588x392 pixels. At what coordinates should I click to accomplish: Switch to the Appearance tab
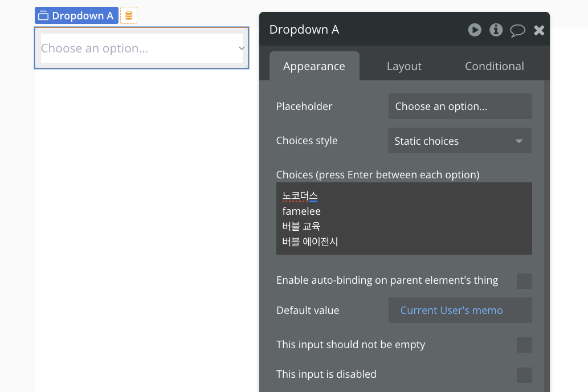pyautogui.click(x=314, y=66)
